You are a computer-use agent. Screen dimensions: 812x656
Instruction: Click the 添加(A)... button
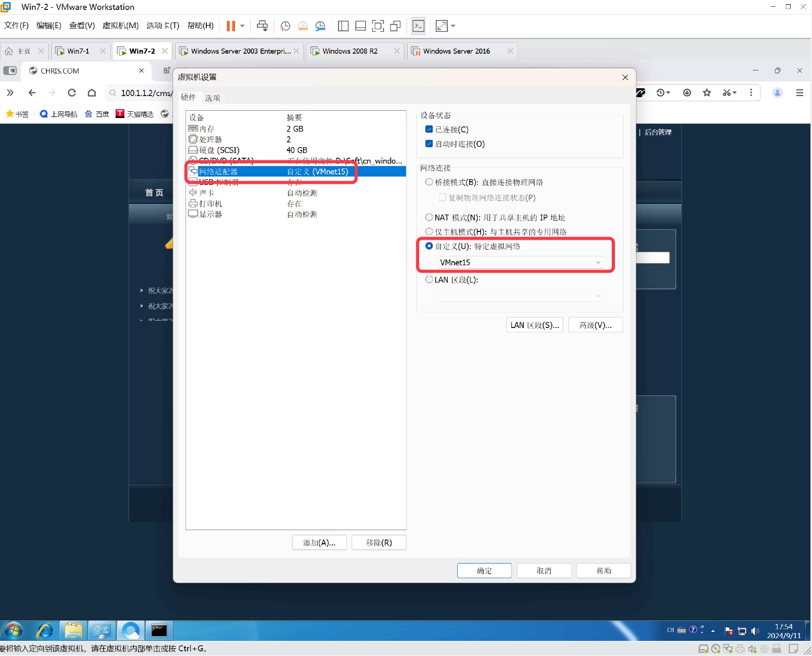click(x=319, y=543)
